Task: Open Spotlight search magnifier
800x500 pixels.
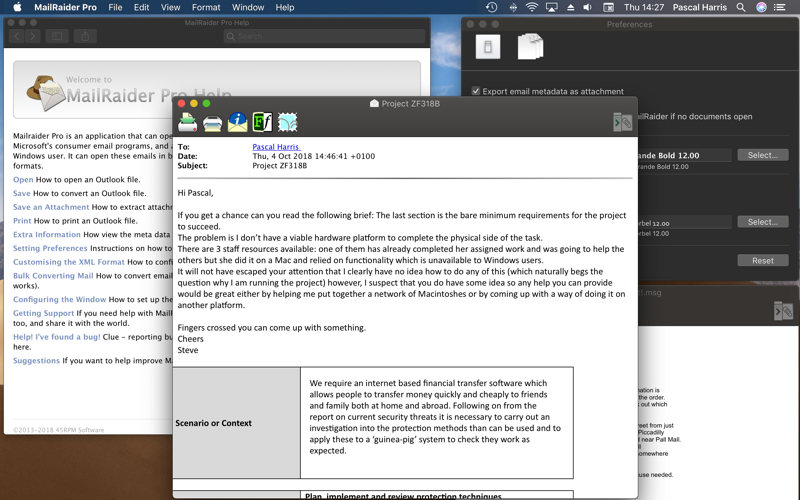Action: point(741,7)
